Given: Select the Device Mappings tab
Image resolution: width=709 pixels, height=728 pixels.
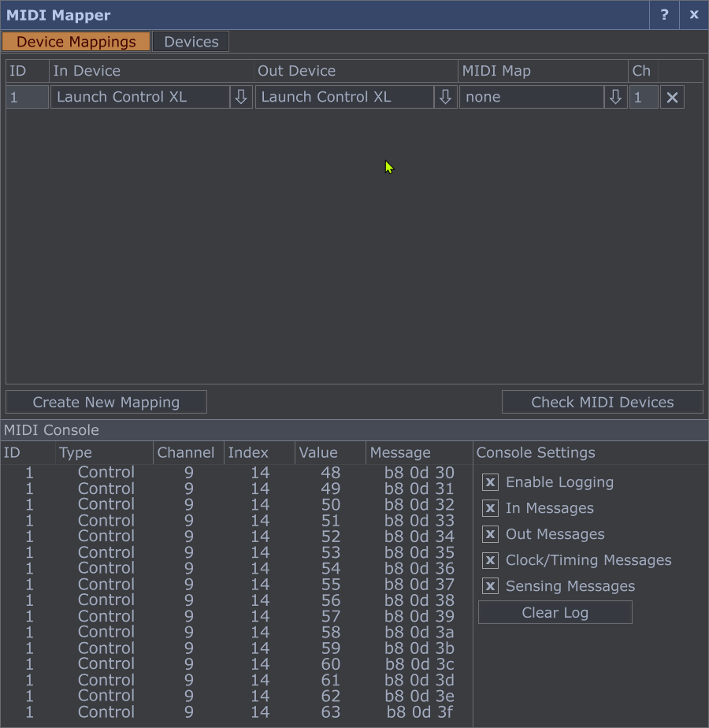Looking at the screenshot, I should [76, 42].
